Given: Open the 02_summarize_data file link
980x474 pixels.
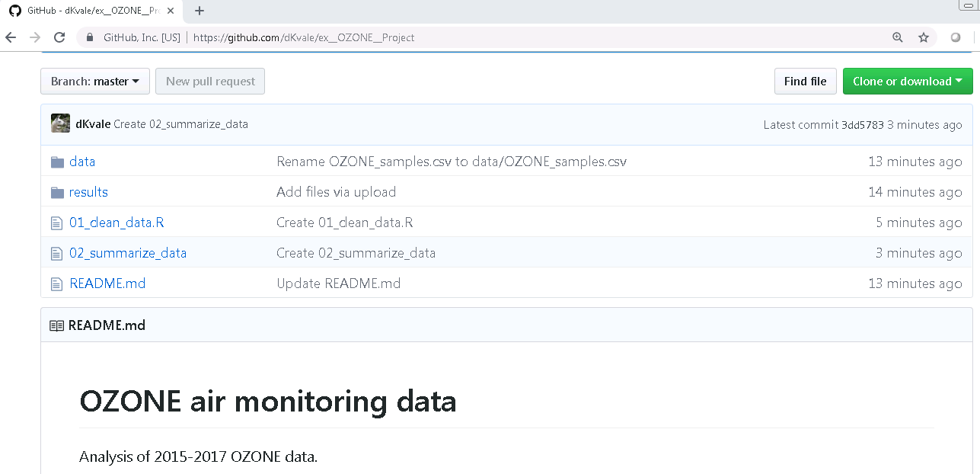Looking at the screenshot, I should click(128, 253).
